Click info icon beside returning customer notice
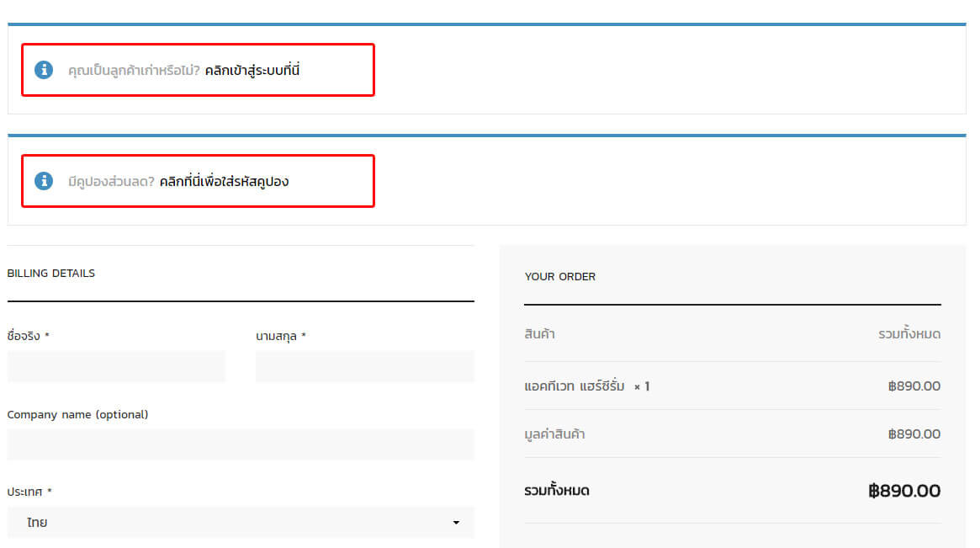 pos(44,70)
